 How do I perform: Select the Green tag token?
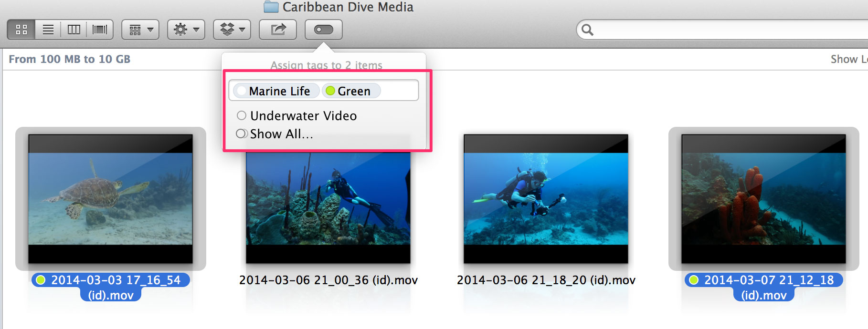coord(351,91)
